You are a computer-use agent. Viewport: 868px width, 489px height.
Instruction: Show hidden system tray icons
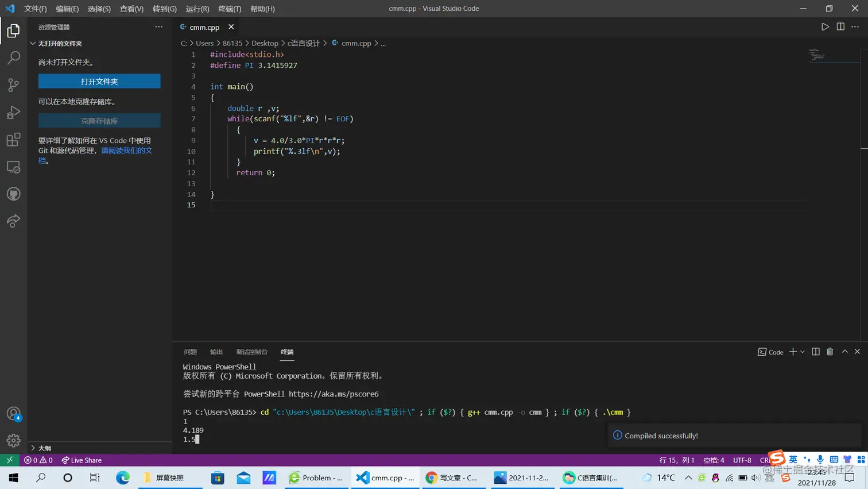click(688, 478)
